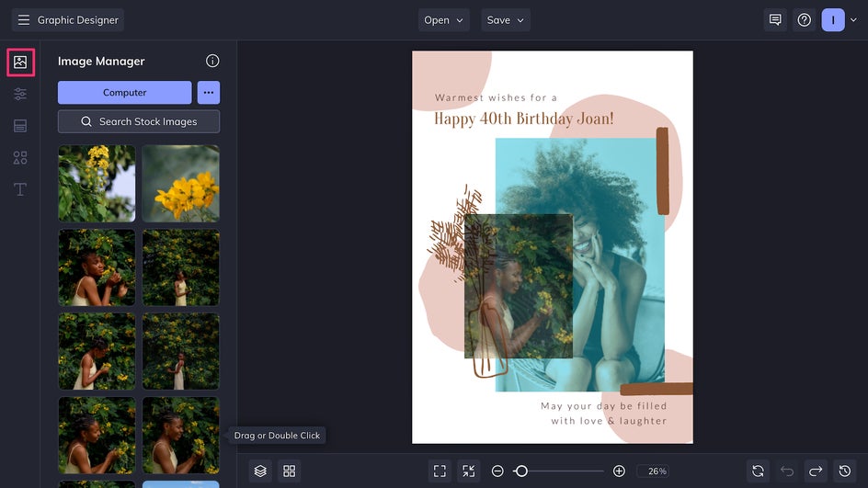Viewport: 868px width, 488px height.
Task: Open the Text tool sidebar icon
Action: (x=20, y=189)
